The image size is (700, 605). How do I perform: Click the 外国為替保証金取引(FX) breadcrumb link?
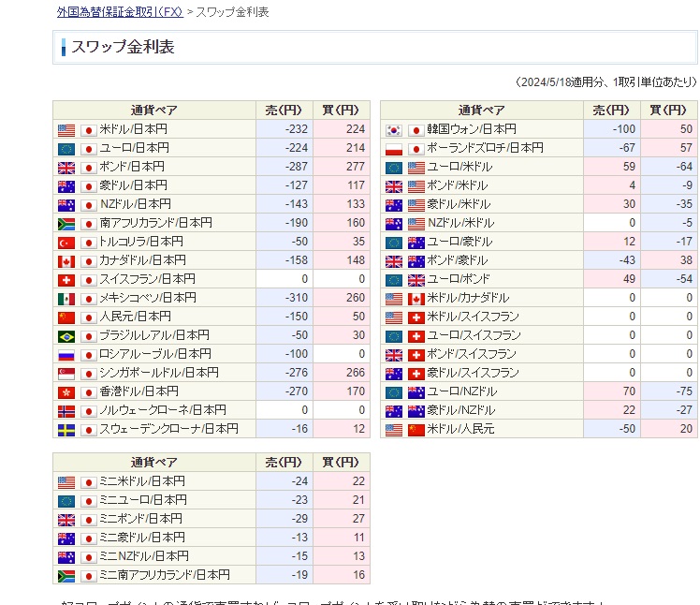[119, 12]
